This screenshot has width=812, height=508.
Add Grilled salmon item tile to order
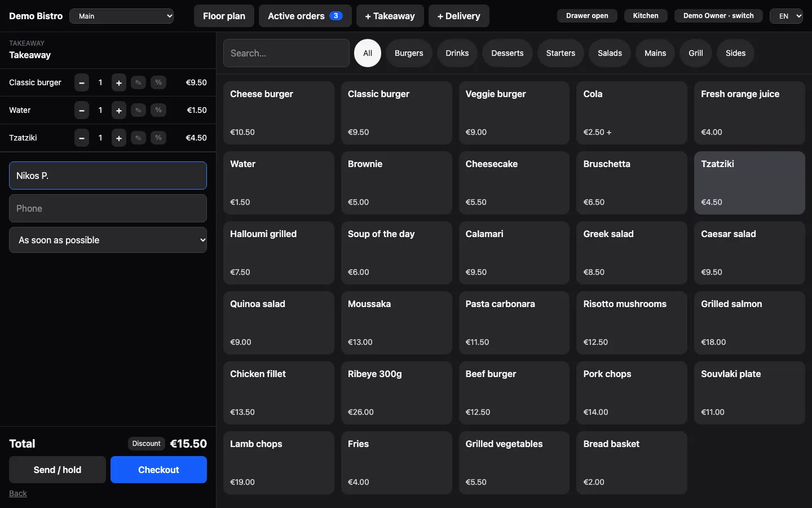pyautogui.click(x=749, y=323)
